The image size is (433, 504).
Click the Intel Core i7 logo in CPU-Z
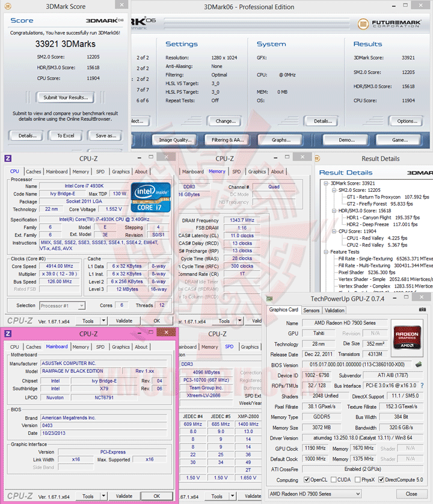(150, 197)
